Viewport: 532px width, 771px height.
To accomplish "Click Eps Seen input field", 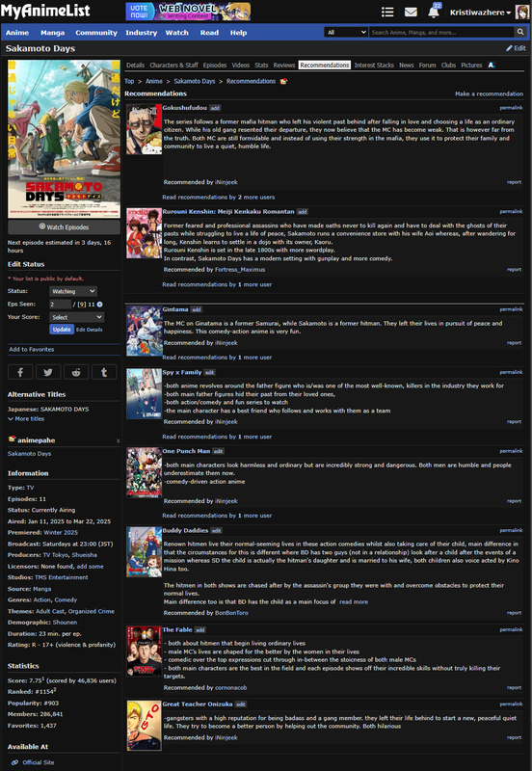I will click(60, 305).
